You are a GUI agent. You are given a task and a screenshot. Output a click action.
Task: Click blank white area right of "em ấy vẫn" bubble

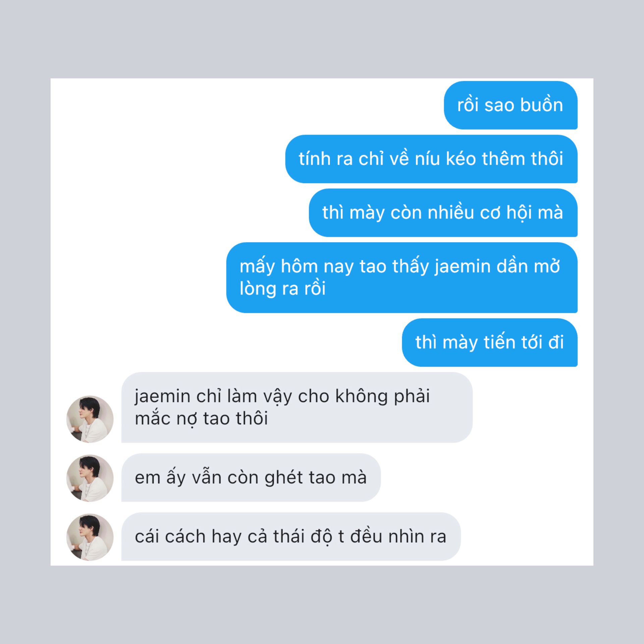point(486,478)
